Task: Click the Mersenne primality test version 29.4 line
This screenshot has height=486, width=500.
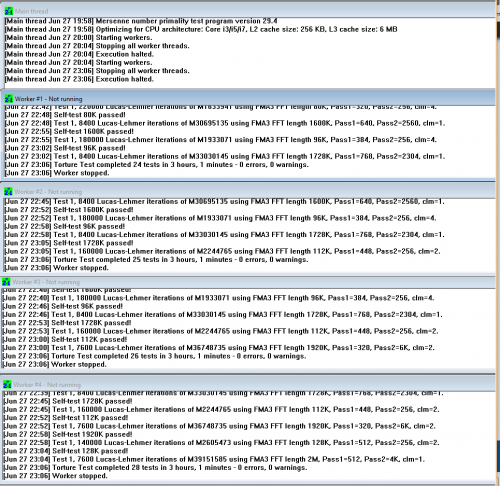Action: (x=141, y=21)
